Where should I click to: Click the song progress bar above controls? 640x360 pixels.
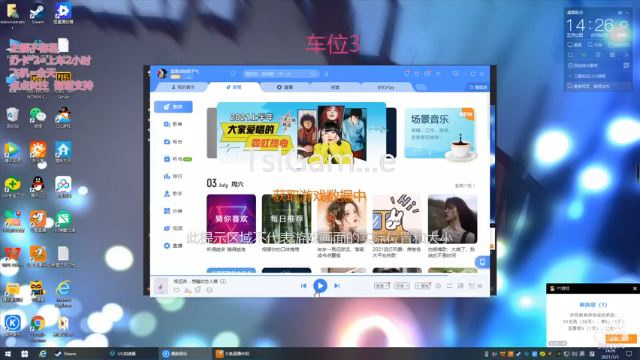320,276
